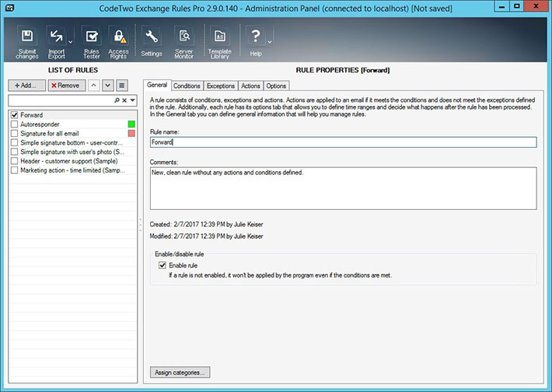Open the rule list menu icon

[x=122, y=86]
